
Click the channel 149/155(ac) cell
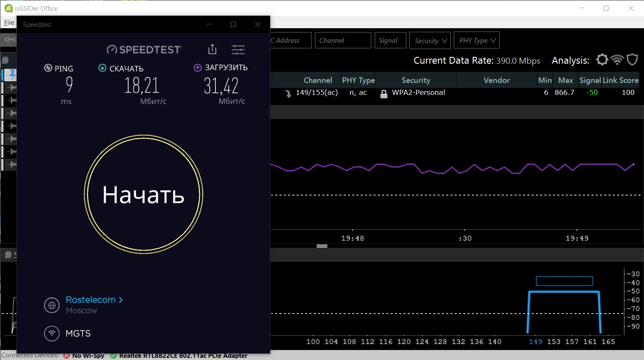click(x=317, y=92)
